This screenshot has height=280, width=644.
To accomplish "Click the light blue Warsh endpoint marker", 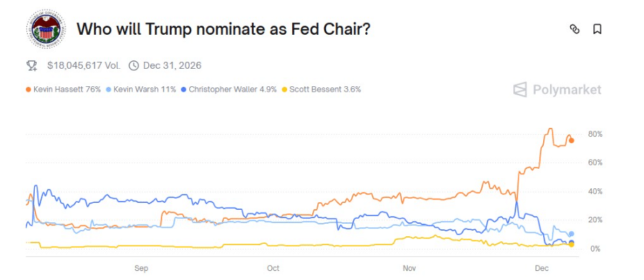I will tap(572, 234).
